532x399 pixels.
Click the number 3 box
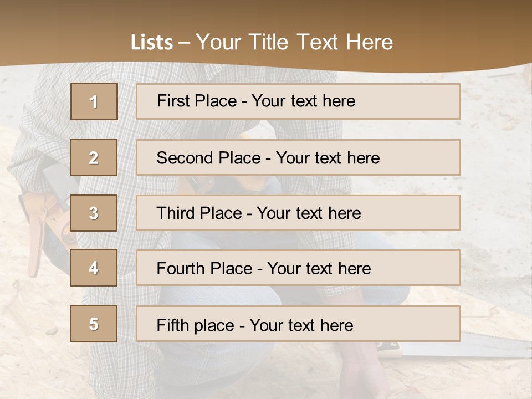(94, 213)
